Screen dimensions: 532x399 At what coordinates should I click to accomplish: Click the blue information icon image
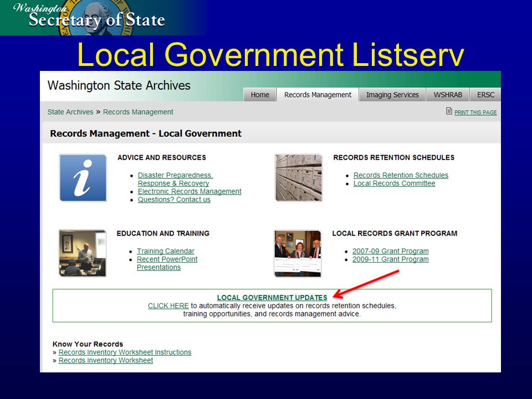pyautogui.click(x=83, y=178)
